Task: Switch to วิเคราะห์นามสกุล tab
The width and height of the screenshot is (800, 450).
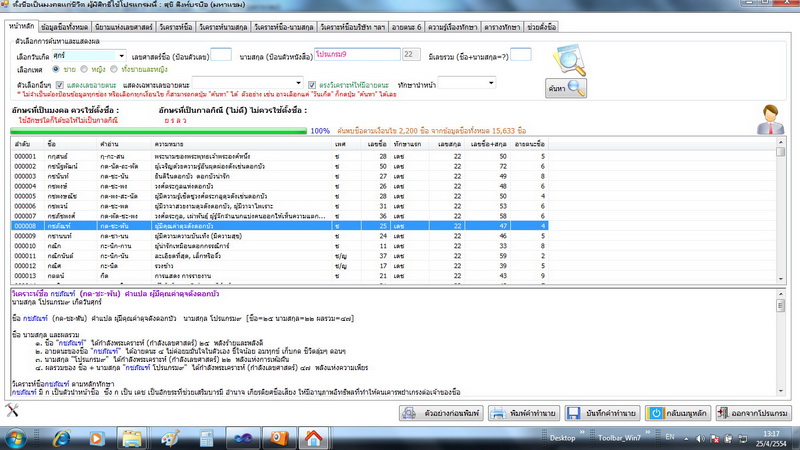Action: 223,27
